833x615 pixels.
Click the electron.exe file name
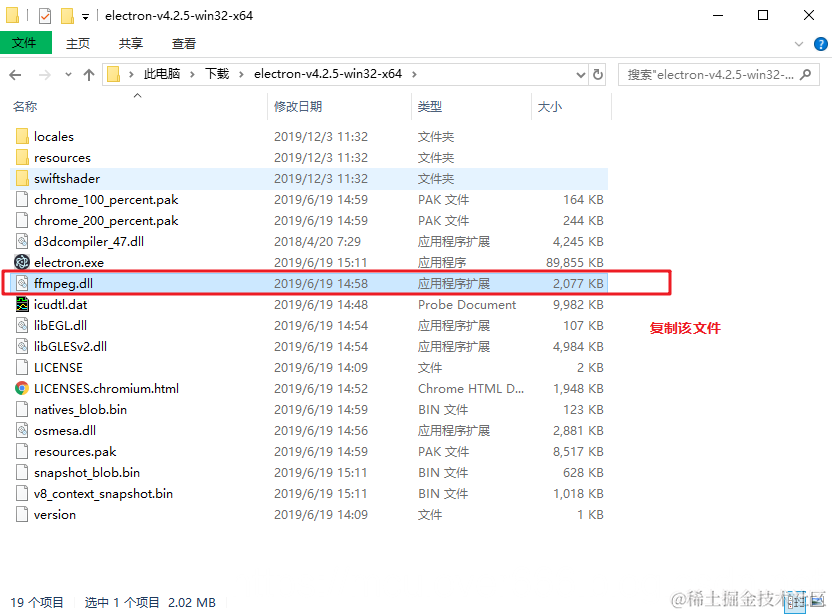(x=69, y=262)
